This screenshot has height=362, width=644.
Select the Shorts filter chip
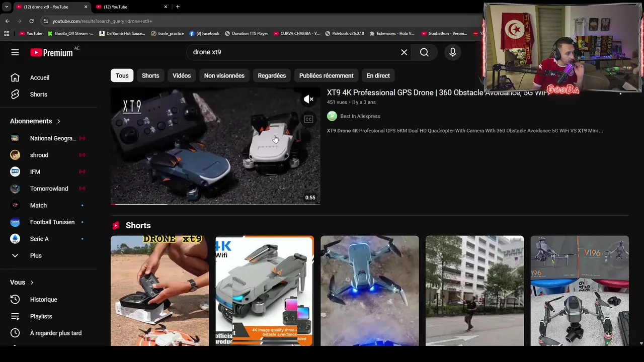[x=150, y=75]
